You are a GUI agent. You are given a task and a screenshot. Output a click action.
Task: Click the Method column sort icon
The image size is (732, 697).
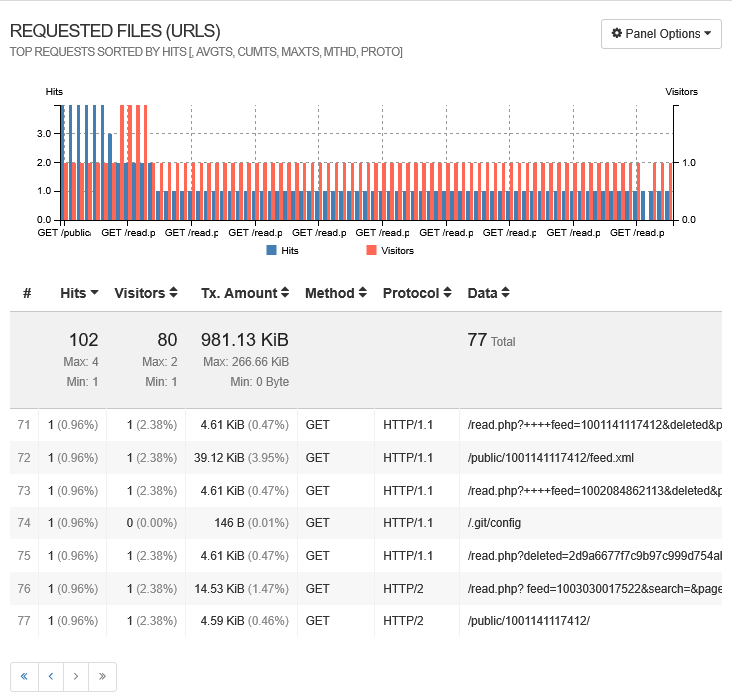[x=363, y=293]
